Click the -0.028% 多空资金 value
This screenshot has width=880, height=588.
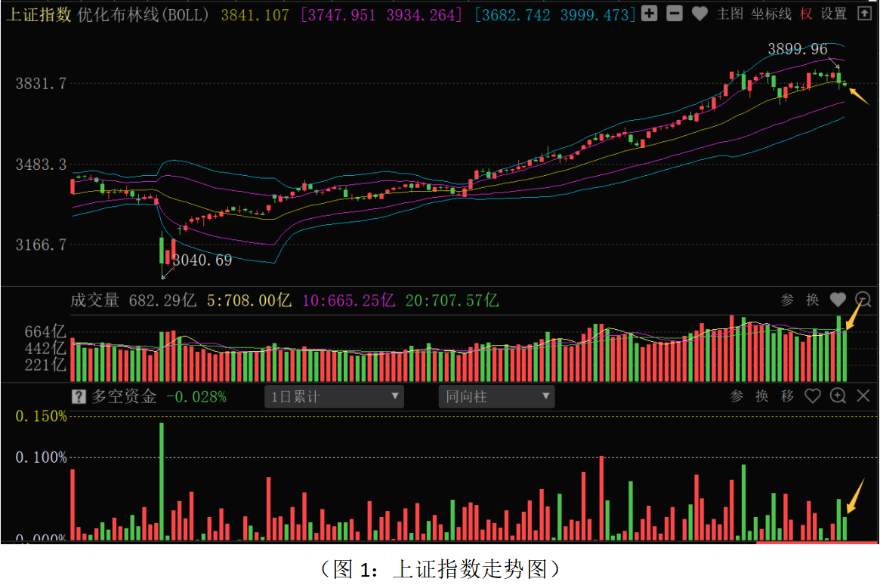coord(196,397)
